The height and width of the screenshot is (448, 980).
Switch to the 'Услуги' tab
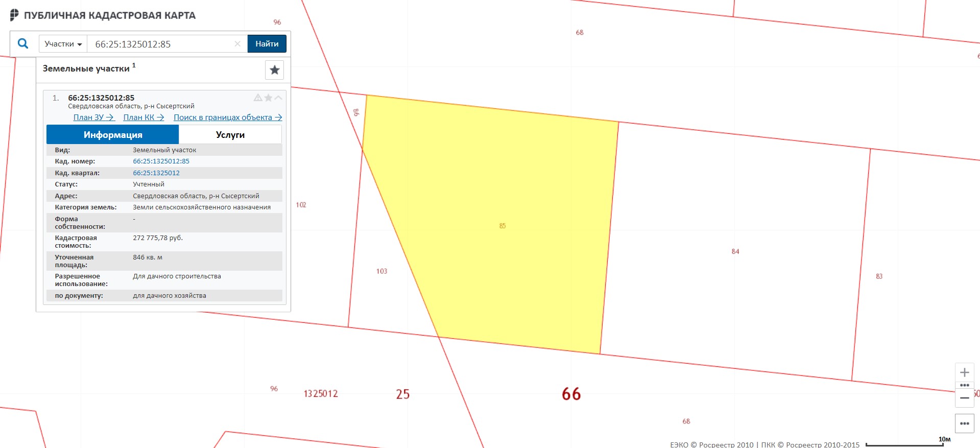[x=230, y=135]
